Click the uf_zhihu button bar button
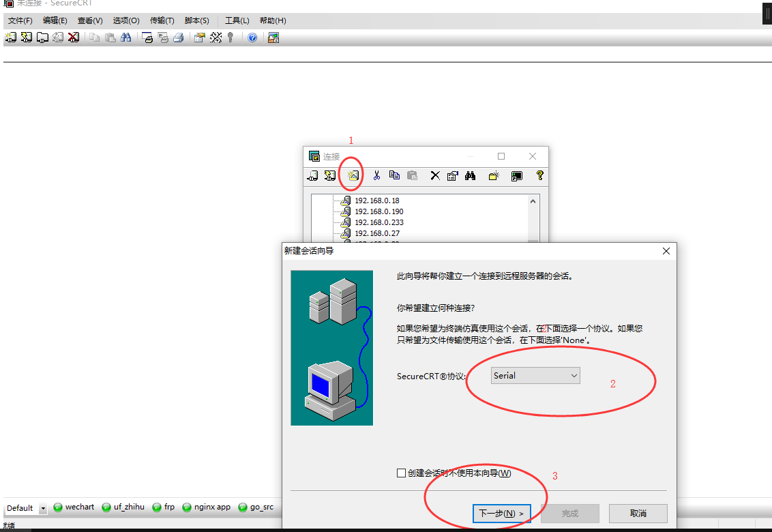Screen dimensions: 772x532 click(x=123, y=507)
